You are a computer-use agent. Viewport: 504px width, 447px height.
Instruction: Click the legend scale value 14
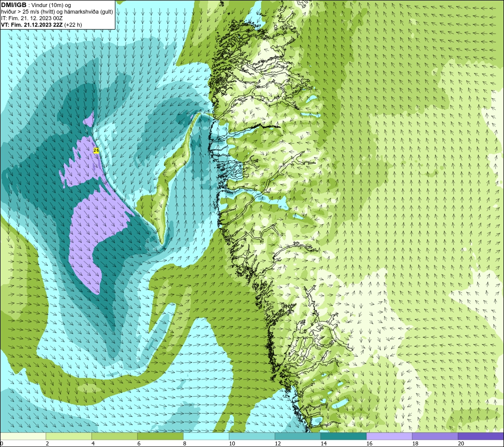tap(324, 444)
